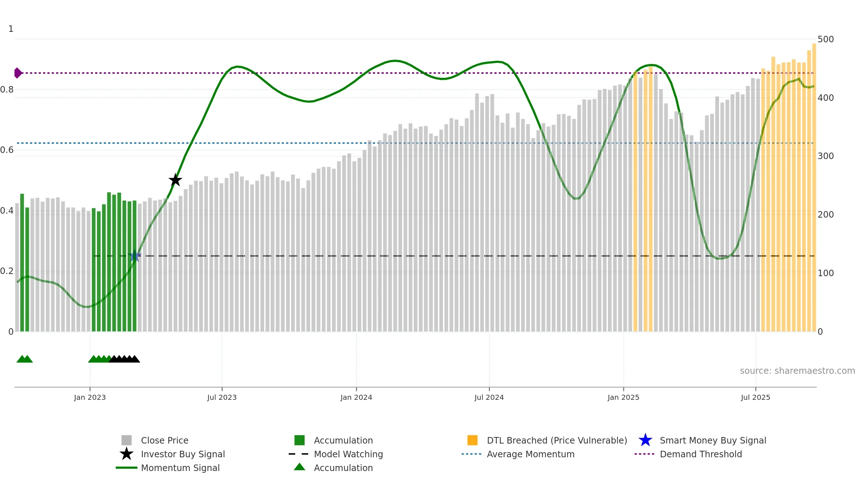Viewport: 868px width, 488px height.
Task: Click the green triangle Accumulation legend icon
Action: click(x=299, y=467)
